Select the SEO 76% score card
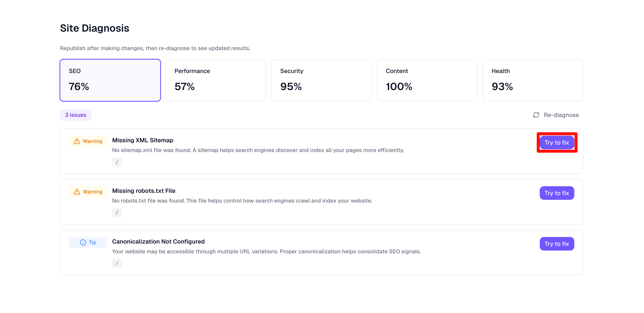 click(x=110, y=80)
